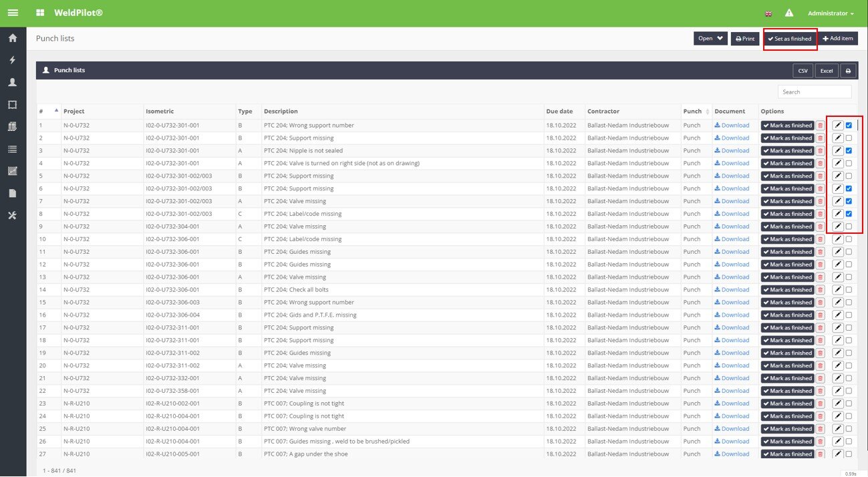Uncheck the checkbox for row 1
This screenshot has width=868, height=477.
coord(849,126)
